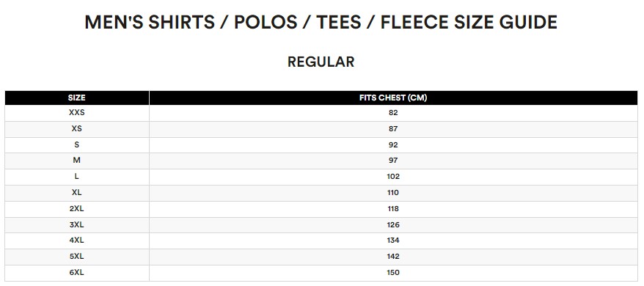644x286 pixels.
Task: Click the chest value 134
Action: coord(393,241)
